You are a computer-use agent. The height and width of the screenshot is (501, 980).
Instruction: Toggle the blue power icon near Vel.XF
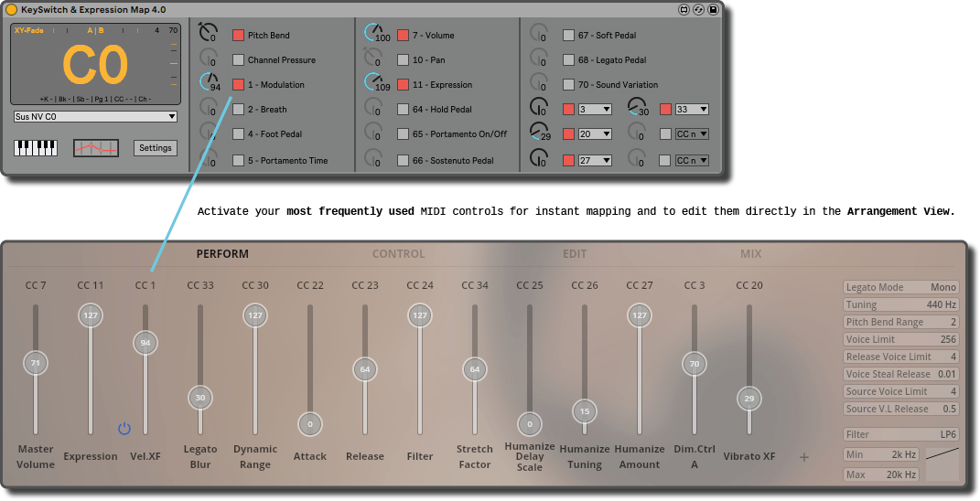click(124, 429)
